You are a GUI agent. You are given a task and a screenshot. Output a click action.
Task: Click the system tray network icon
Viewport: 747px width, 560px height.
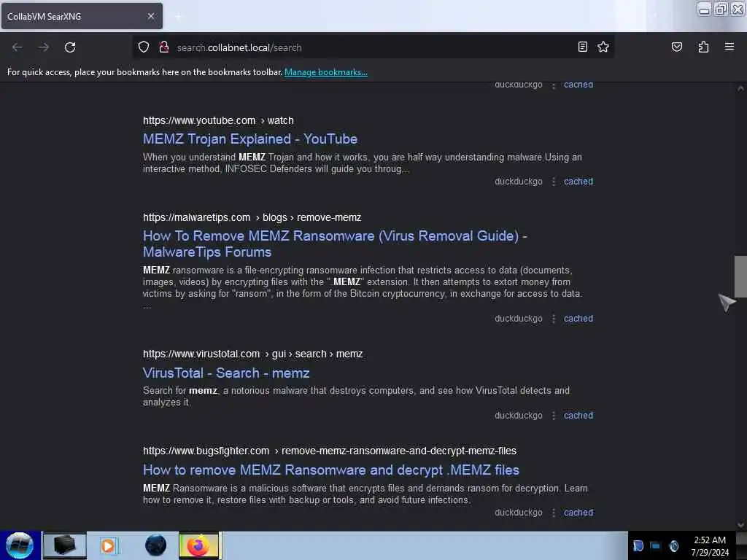pyautogui.click(x=656, y=545)
